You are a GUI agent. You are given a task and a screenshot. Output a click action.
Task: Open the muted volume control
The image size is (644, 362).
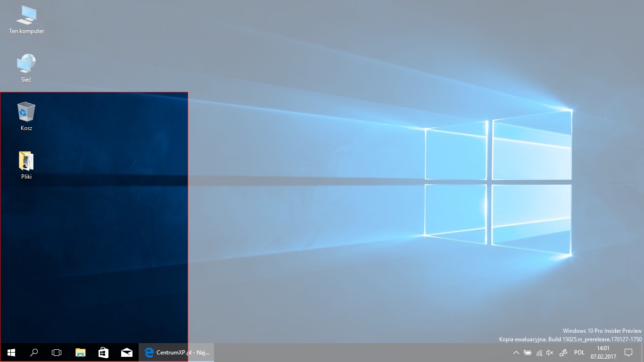[550, 353]
